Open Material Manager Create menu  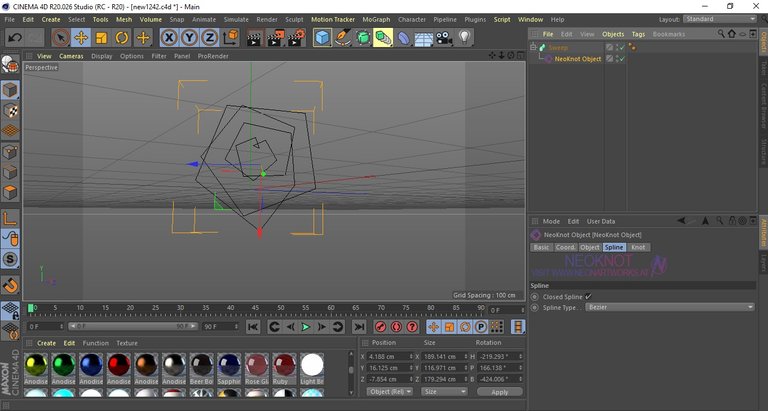point(47,343)
